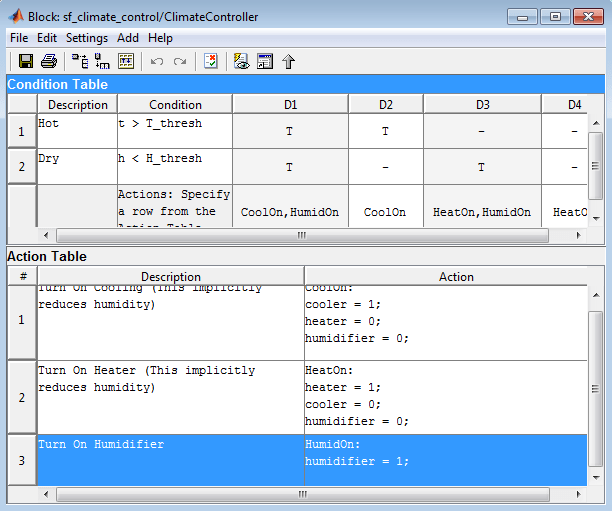Screen dimensions: 612x511
Task: Click Action Table vertical scrollbar up arrow
Action: tap(596, 295)
